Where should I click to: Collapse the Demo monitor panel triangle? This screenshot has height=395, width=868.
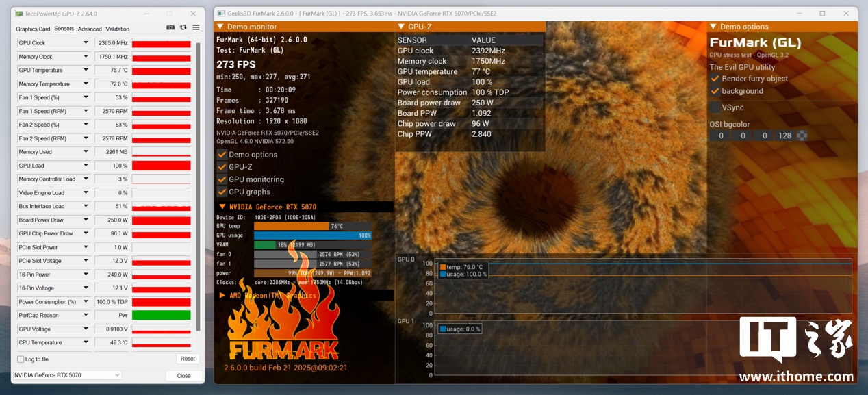tap(220, 27)
